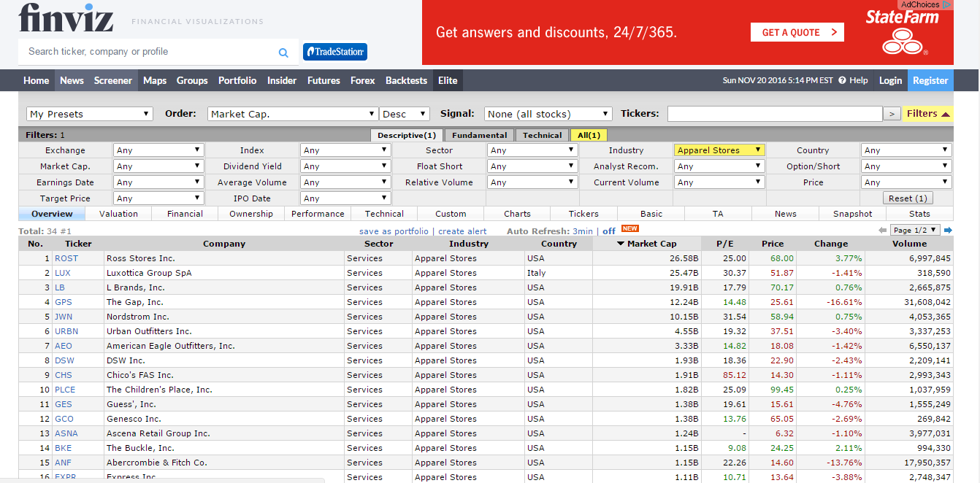The height and width of the screenshot is (483, 980).
Task: Open the Industry dropdown showing Apparel Stores
Action: (719, 150)
